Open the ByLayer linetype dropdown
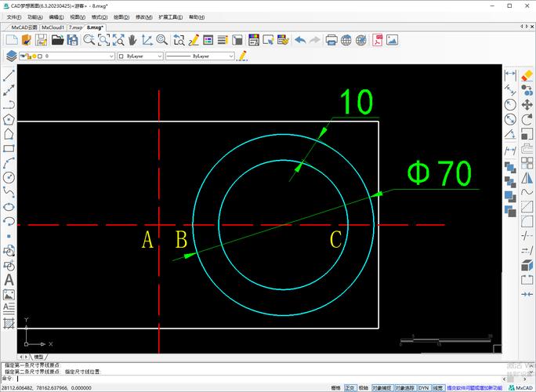The width and height of the screenshot is (536, 392). pos(231,56)
